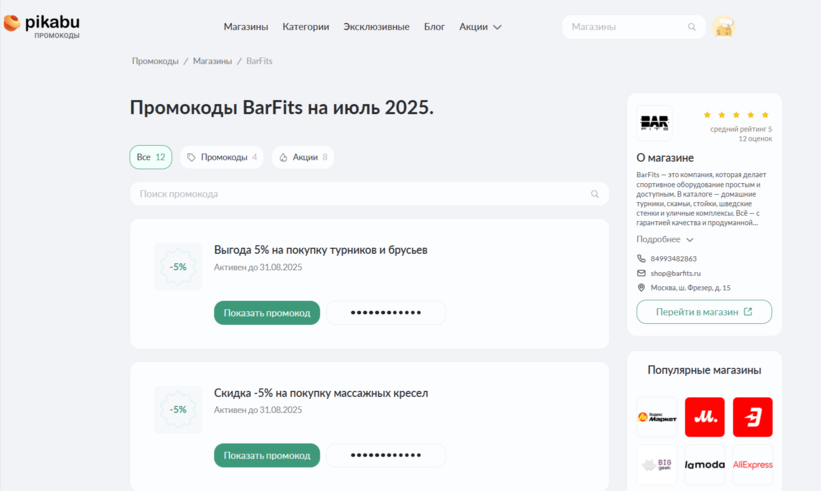Click the search magnifier in header
The width and height of the screenshot is (821, 491).
point(691,27)
